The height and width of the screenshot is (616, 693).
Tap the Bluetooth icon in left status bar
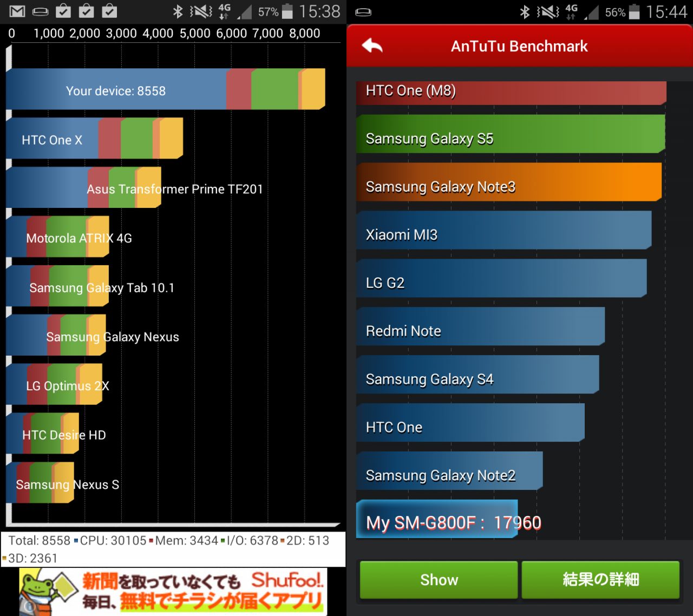coord(178,11)
